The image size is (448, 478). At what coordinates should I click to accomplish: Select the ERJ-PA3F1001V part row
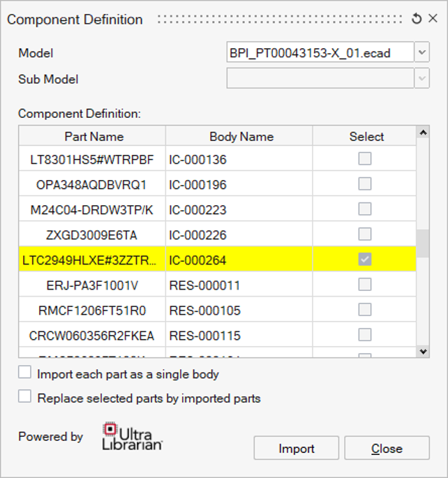click(92, 285)
